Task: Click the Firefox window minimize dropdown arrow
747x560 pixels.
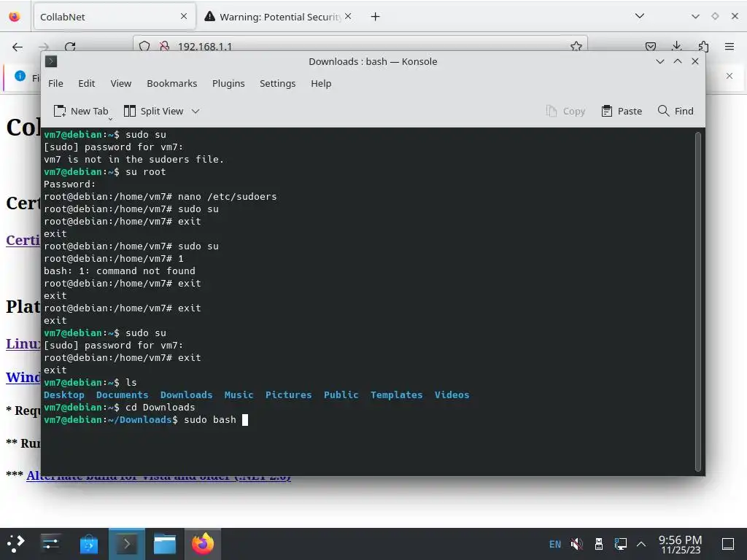Action: [695, 16]
